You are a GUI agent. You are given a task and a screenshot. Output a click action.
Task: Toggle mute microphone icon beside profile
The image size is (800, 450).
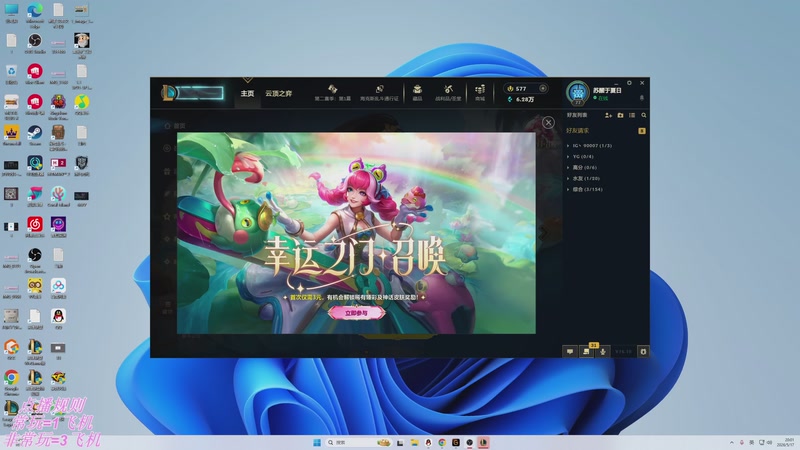pos(642,97)
